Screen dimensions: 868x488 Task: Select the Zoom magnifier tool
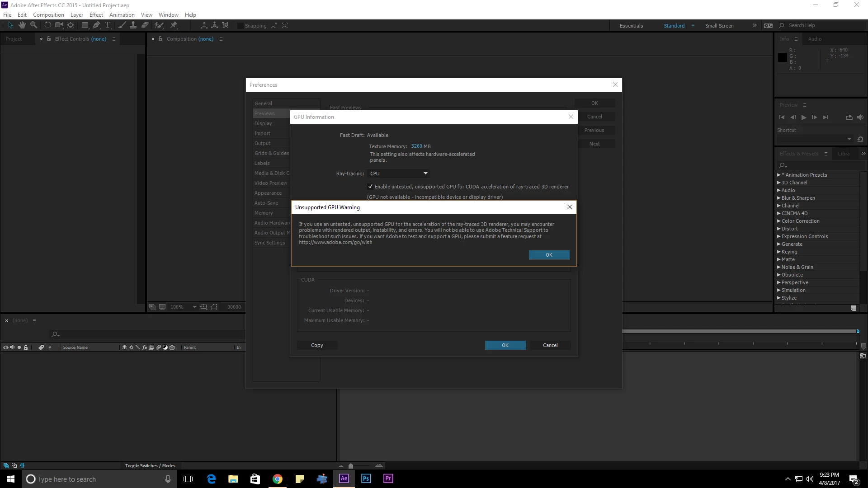pyautogui.click(x=33, y=25)
